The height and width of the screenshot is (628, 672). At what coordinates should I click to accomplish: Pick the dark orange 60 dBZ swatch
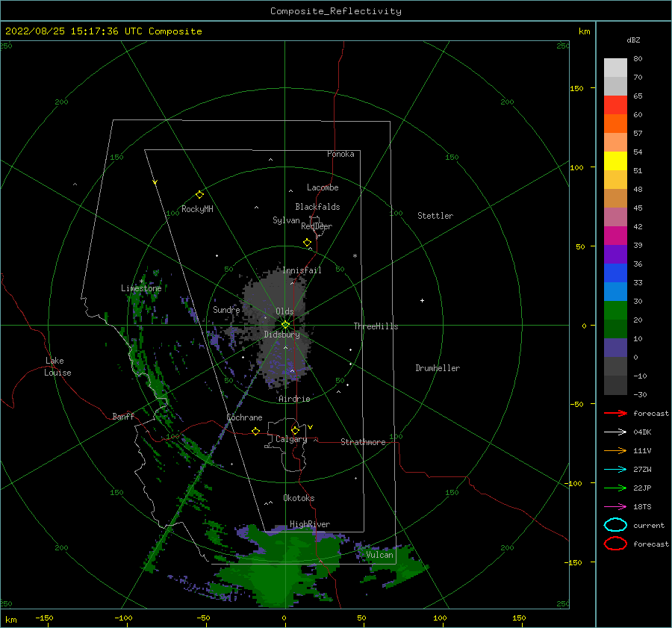[x=615, y=123]
